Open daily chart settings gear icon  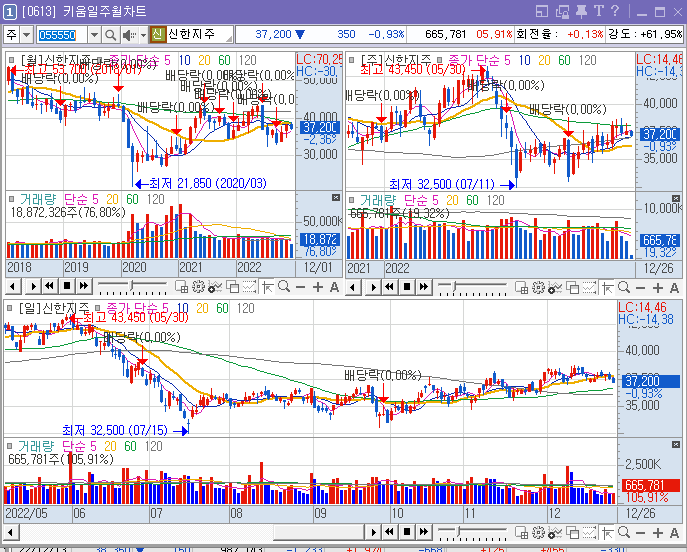(x=538, y=532)
